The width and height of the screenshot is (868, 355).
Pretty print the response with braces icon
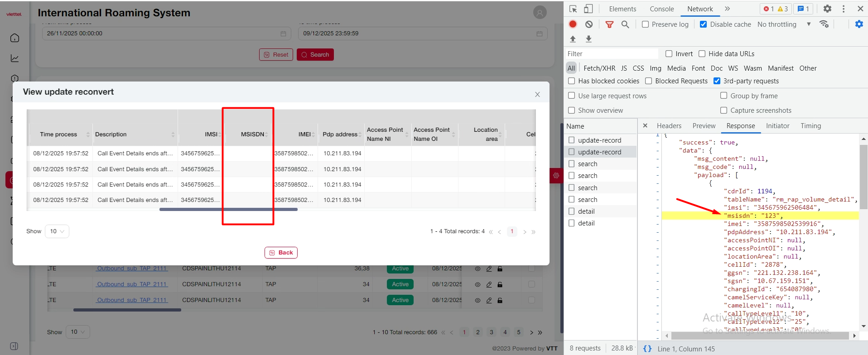(x=647, y=349)
